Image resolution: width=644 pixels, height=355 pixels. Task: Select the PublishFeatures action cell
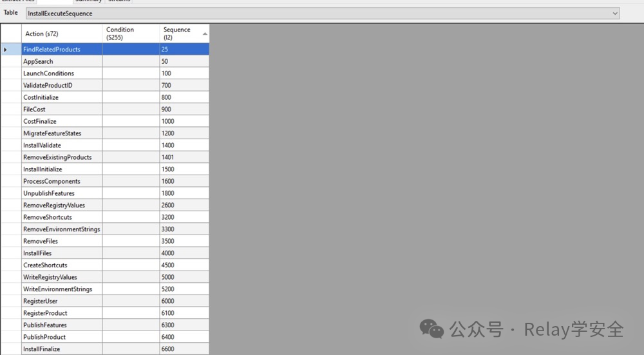62,325
